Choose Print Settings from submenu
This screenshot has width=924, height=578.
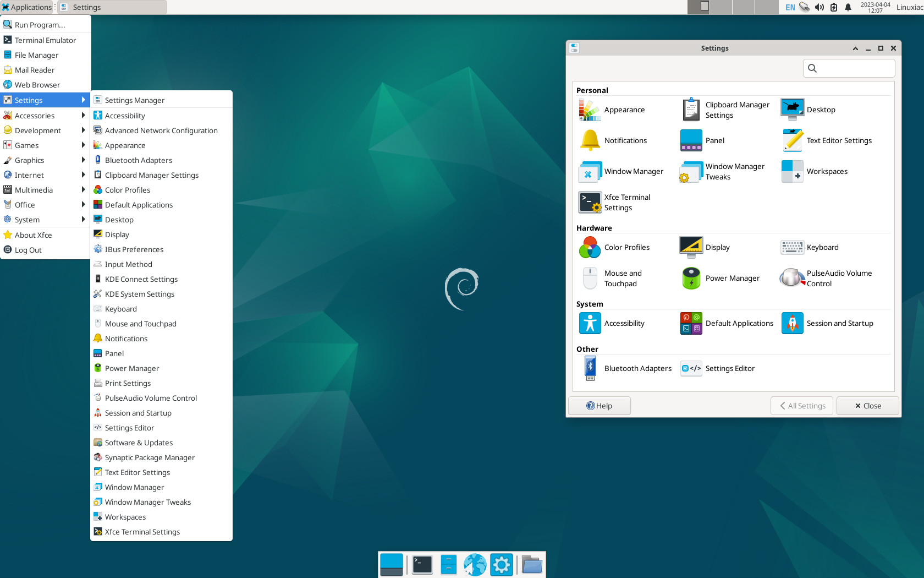161,383
